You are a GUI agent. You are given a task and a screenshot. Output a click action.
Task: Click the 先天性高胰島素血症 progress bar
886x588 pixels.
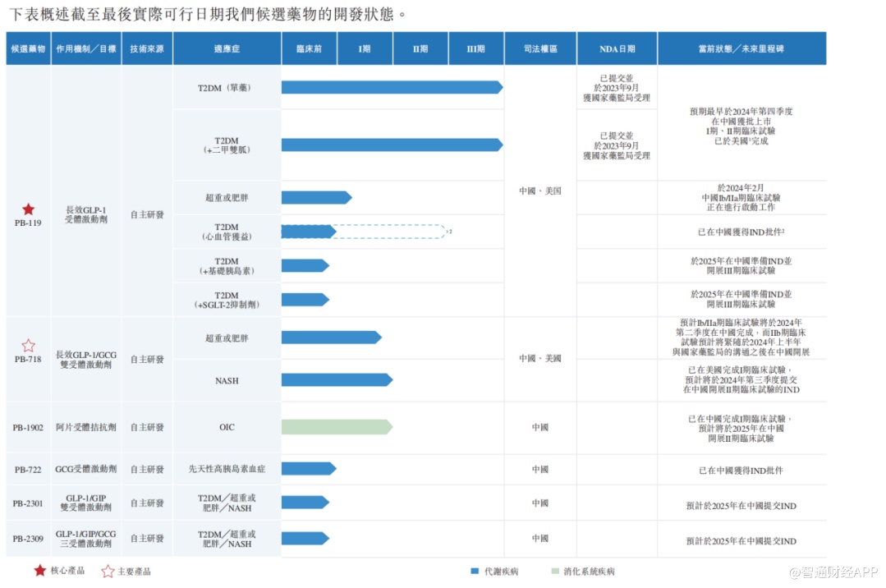click(x=309, y=468)
